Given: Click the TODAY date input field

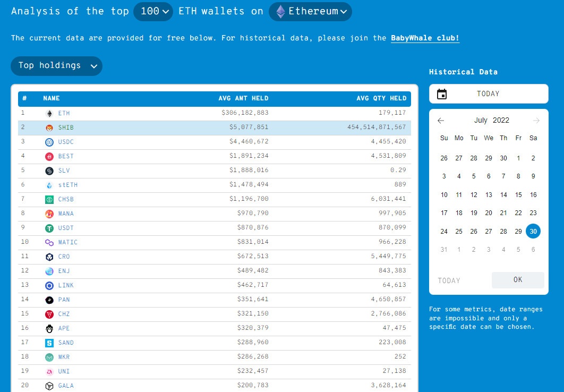Looking at the screenshot, I should point(488,94).
